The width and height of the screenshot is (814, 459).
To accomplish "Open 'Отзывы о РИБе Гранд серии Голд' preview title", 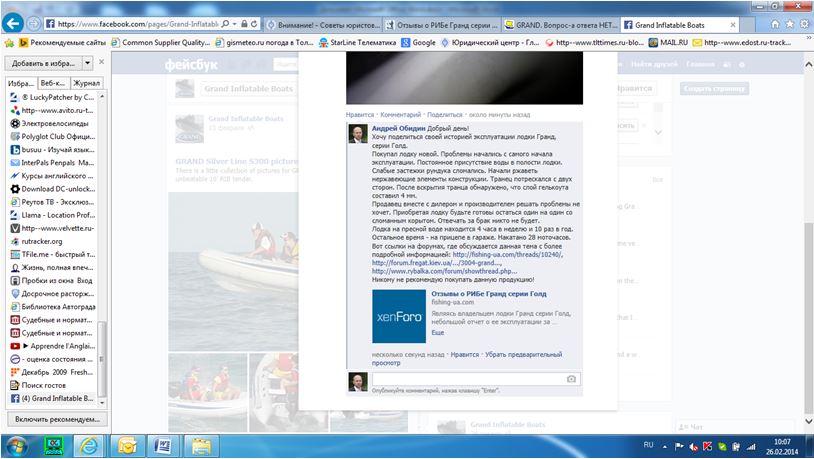I will 489,293.
